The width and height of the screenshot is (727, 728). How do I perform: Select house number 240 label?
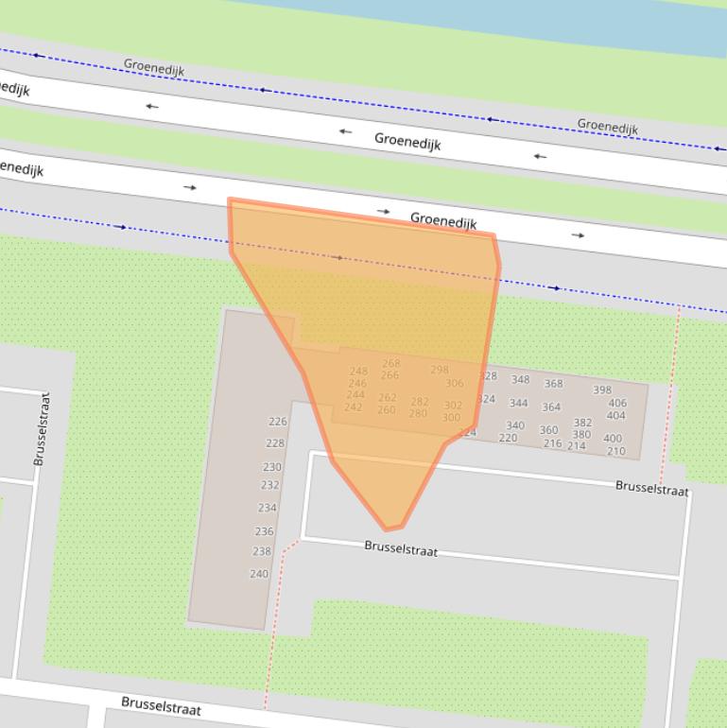(x=259, y=574)
